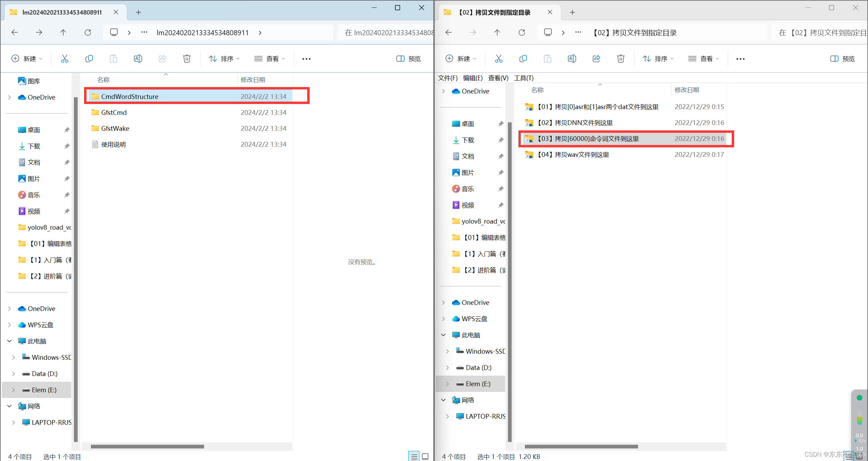Click horizontal scrollbar in left file list
The height and width of the screenshot is (461, 868).
pos(147,446)
